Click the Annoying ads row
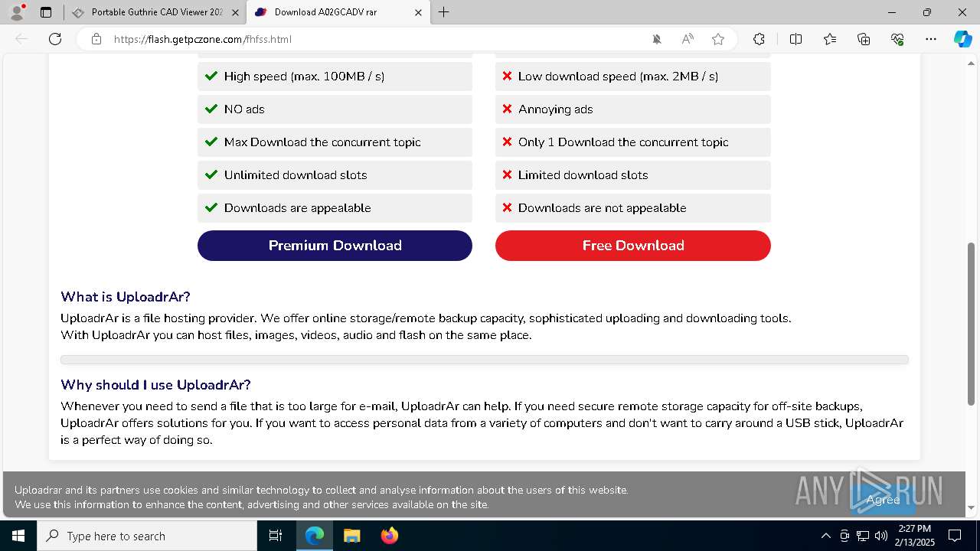The height and width of the screenshot is (551, 980). tap(633, 109)
